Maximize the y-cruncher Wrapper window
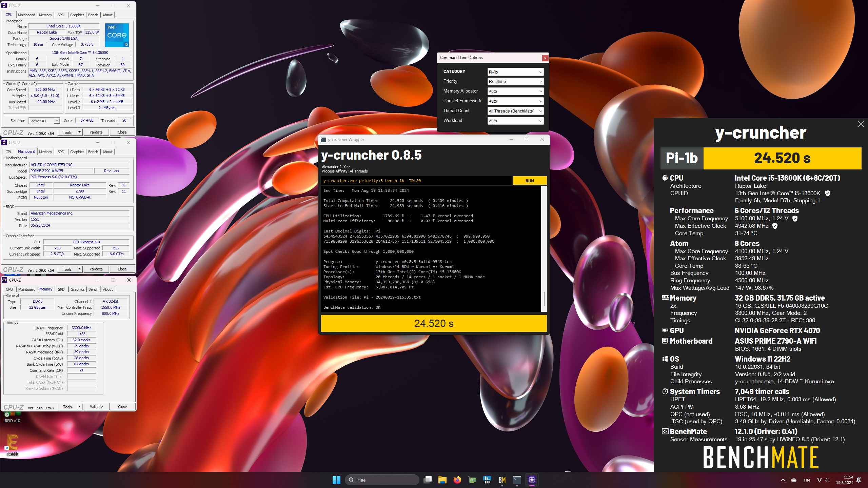The image size is (868, 488). pos(527,139)
